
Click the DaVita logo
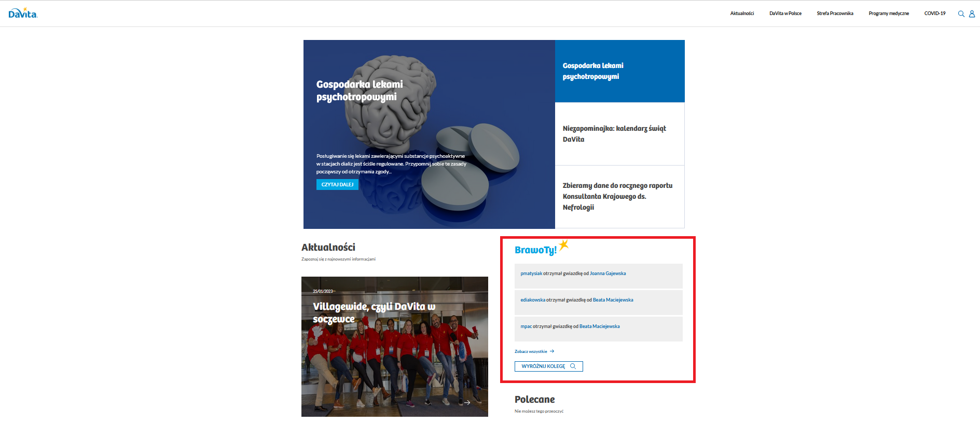pos(23,13)
